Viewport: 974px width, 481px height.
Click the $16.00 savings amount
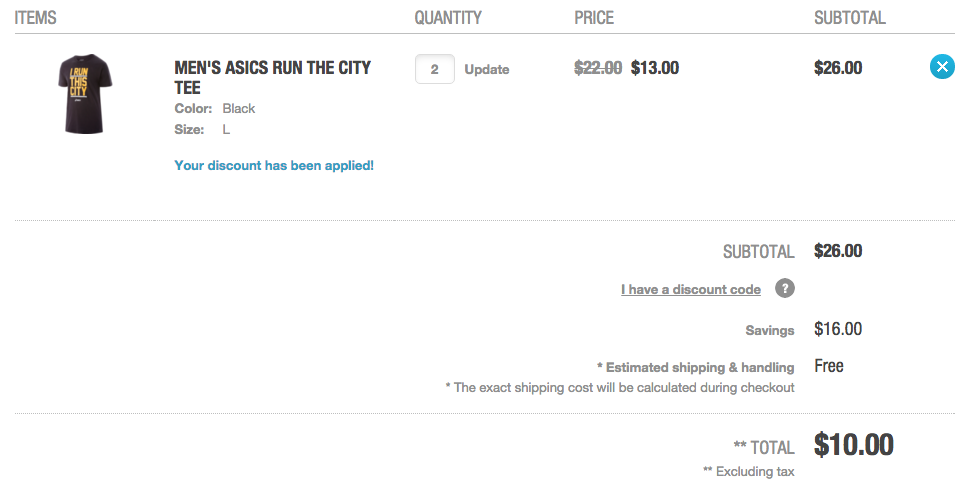838,329
